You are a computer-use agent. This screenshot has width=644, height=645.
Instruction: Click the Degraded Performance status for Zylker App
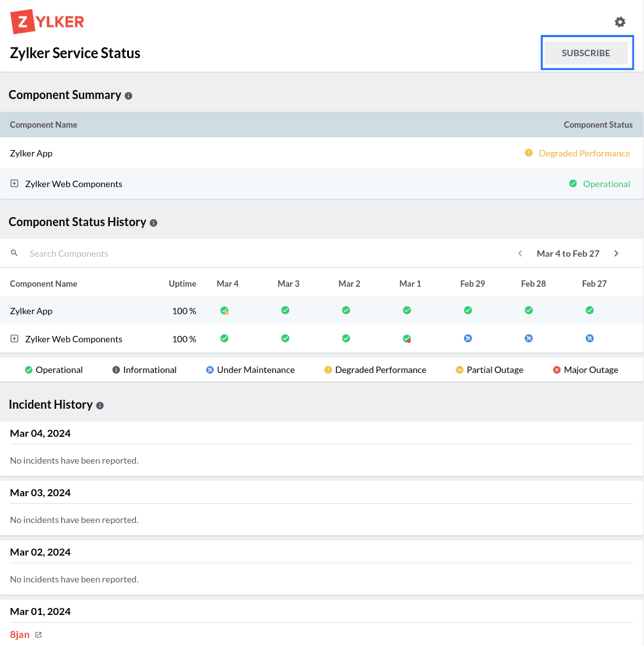(584, 153)
